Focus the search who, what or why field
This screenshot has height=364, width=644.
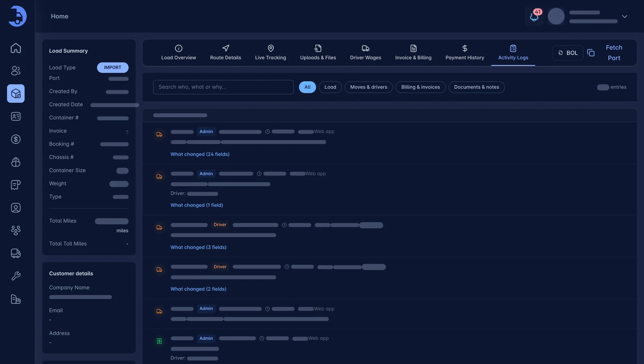tap(223, 87)
